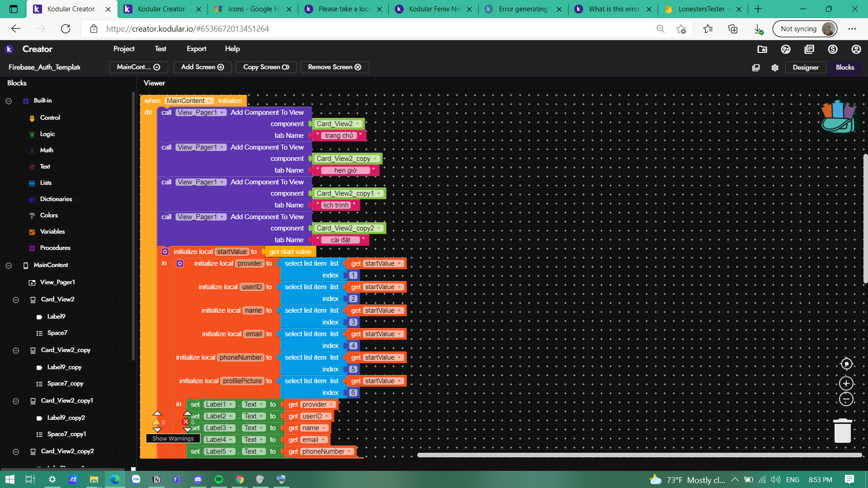Collapse the MainContent component tree
The image size is (868, 488).
click(9, 266)
